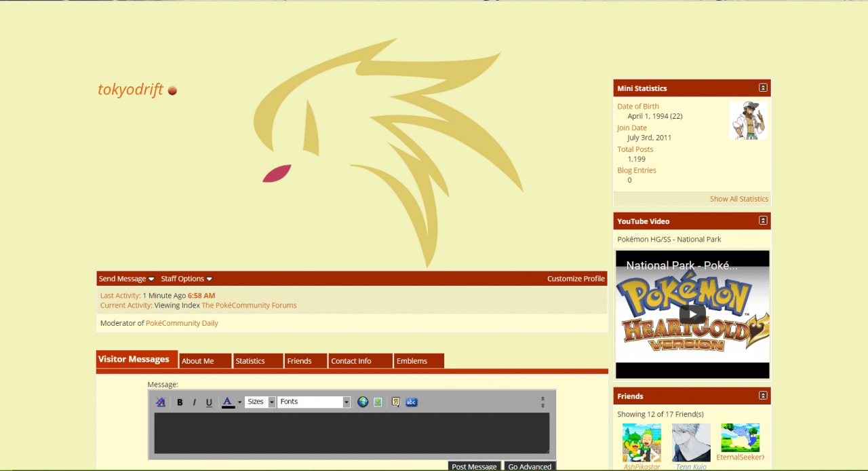Click the Insert Link globe icon

point(363,402)
